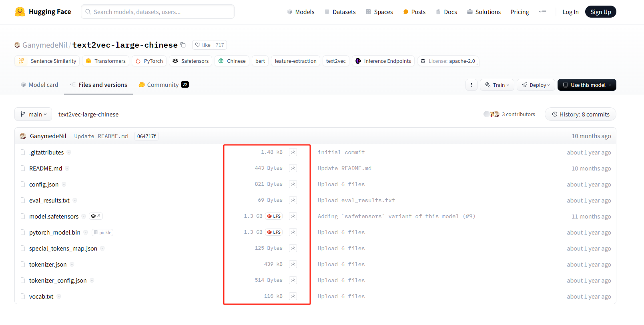Image resolution: width=644 pixels, height=325 pixels.
Task: Open the text2vec-large-chinese breadcrumb path
Action: 88,114
